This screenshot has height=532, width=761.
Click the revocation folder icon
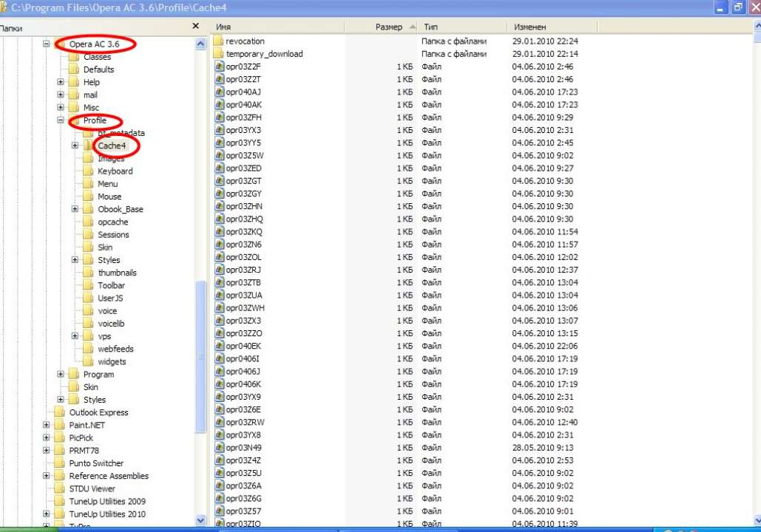[x=219, y=41]
